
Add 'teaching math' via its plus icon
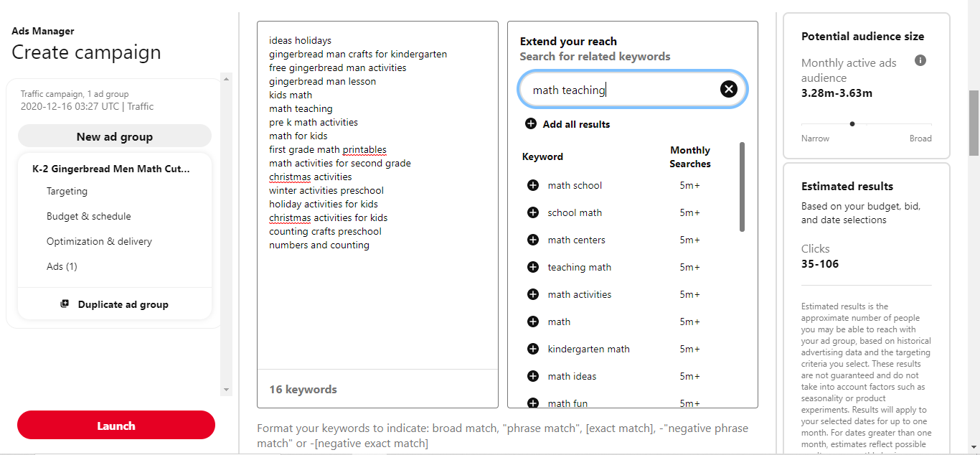tap(532, 267)
